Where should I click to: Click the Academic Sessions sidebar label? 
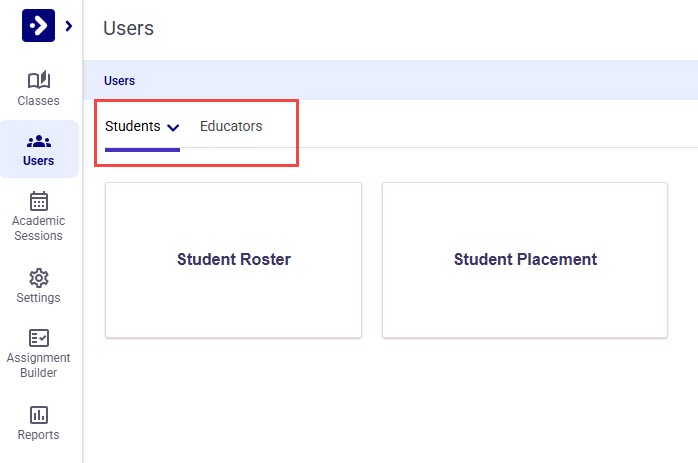click(38, 229)
